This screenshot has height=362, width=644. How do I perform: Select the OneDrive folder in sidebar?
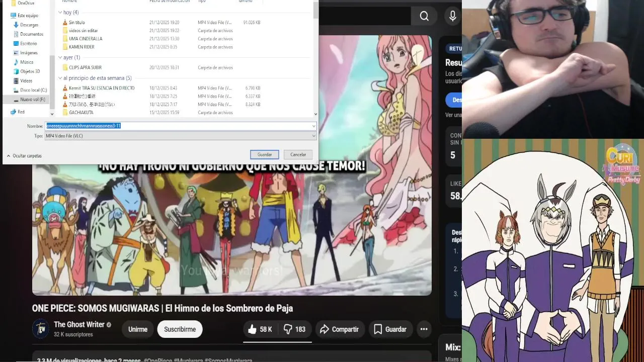[x=25, y=3]
